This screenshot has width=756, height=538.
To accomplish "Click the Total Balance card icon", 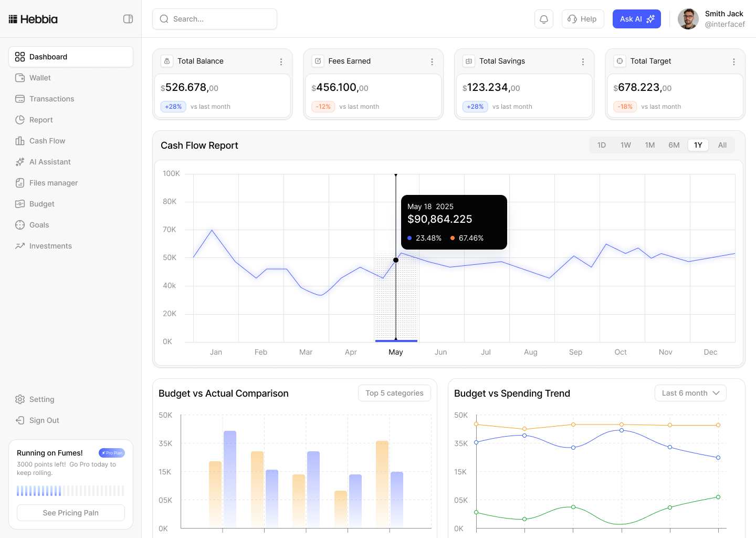I will tap(167, 61).
